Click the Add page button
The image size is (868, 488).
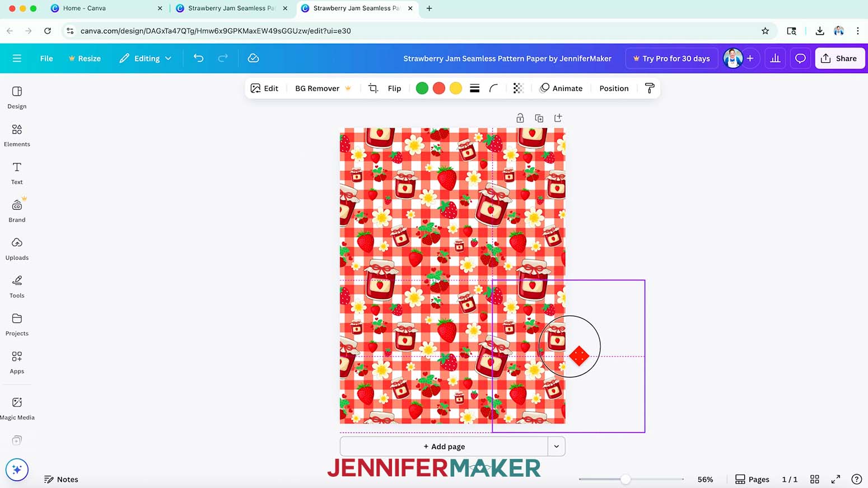point(444,447)
